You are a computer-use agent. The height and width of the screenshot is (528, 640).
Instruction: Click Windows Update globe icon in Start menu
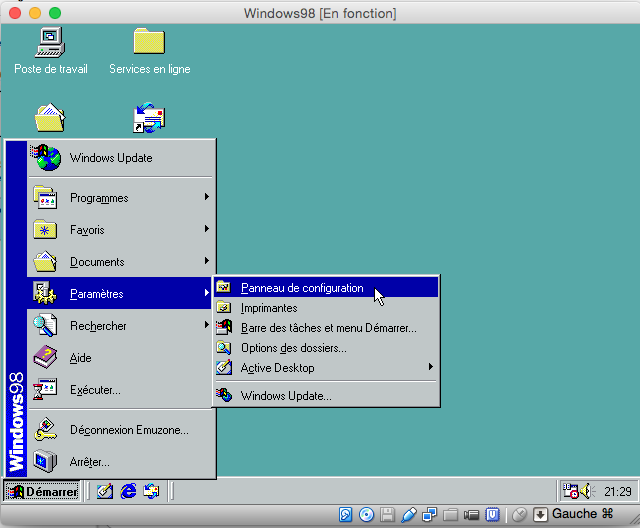pos(46,158)
